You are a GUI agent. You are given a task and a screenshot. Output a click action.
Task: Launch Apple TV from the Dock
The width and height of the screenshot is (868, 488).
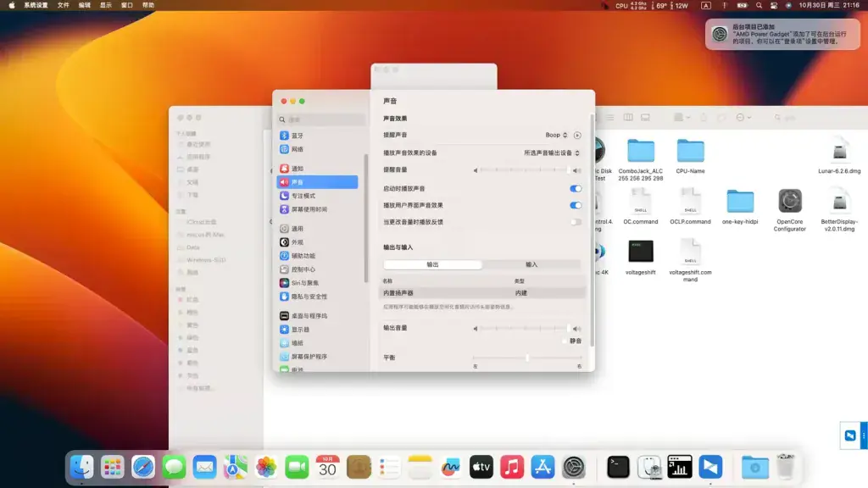click(481, 467)
